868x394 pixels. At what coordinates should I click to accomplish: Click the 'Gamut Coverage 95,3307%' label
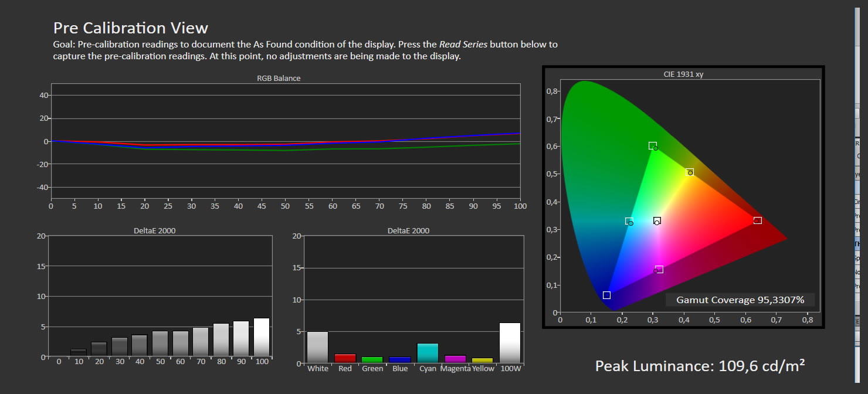coord(740,300)
